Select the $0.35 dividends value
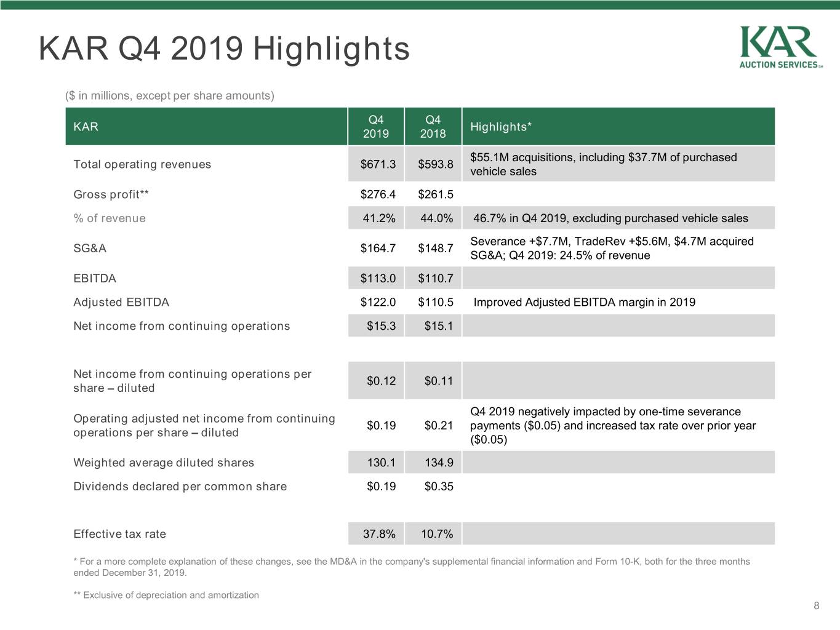The image size is (840, 630). tap(439, 487)
